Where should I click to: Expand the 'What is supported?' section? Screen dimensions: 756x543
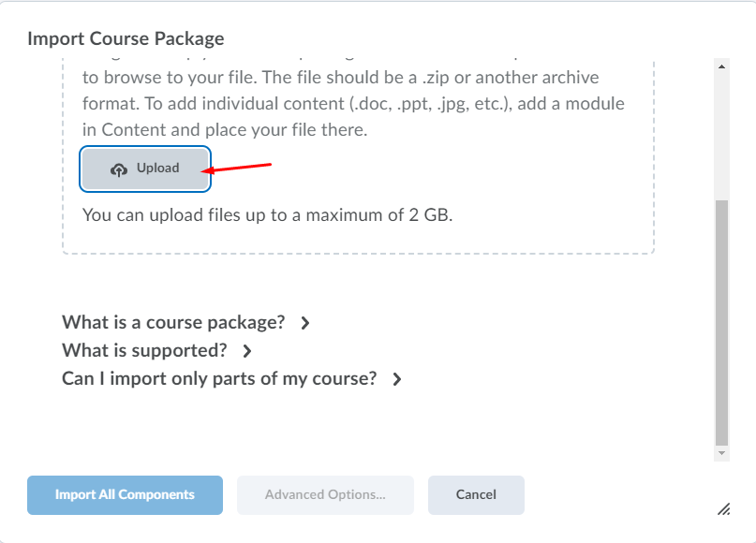tap(144, 351)
